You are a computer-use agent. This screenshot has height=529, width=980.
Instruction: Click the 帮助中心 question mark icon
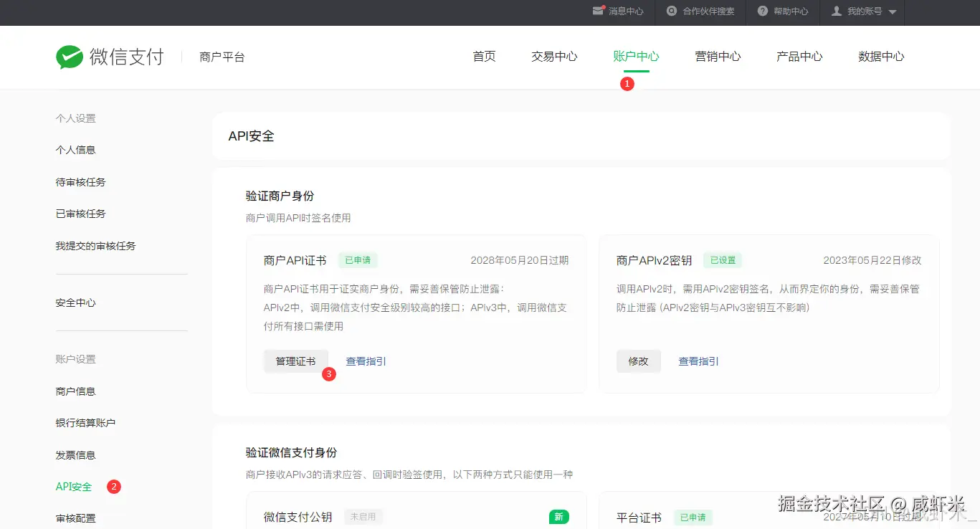[762, 11]
